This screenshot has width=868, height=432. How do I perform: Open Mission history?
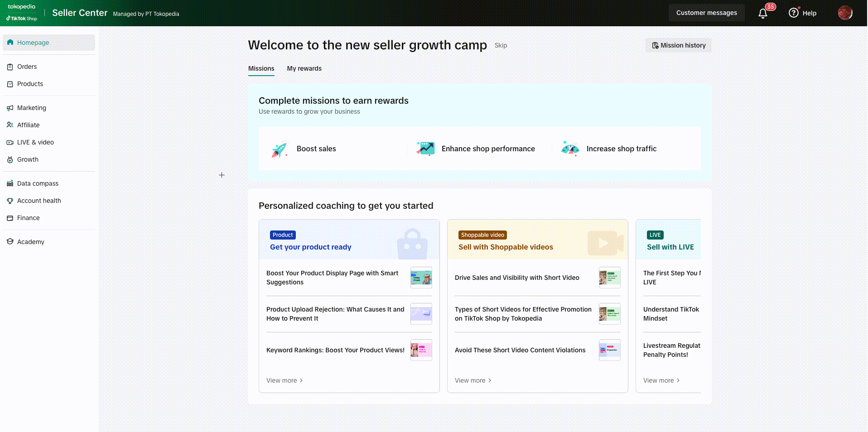pos(678,45)
